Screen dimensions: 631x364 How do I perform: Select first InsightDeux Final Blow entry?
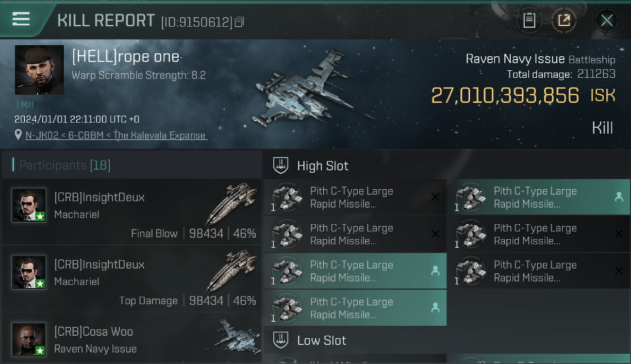point(132,212)
